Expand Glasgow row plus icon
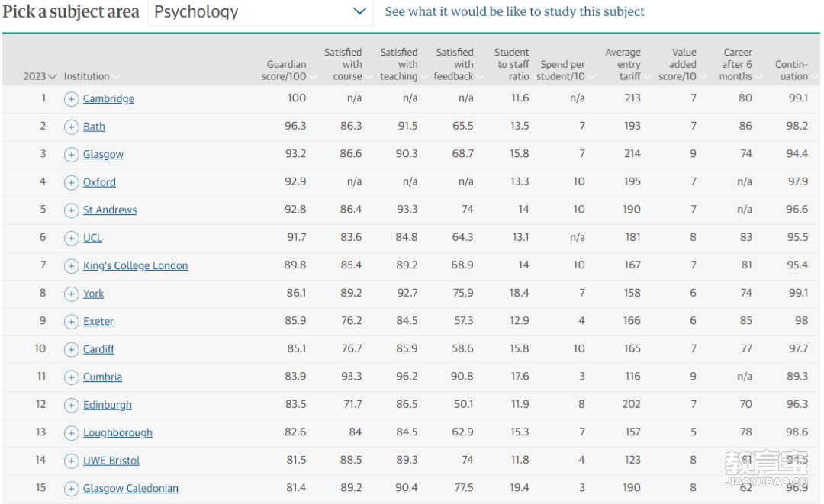The height and width of the screenshot is (504, 824). click(72, 154)
